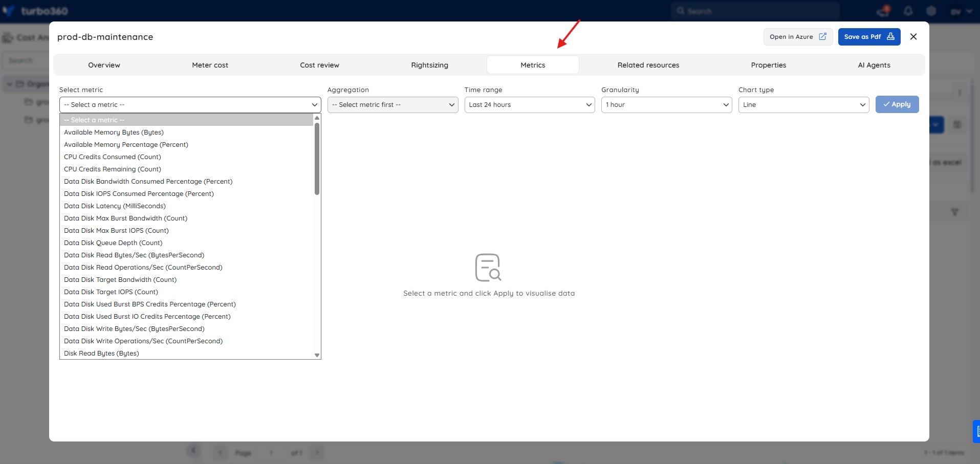This screenshot has height=464, width=980.
Task: Switch to the Properties tab
Action: 768,65
